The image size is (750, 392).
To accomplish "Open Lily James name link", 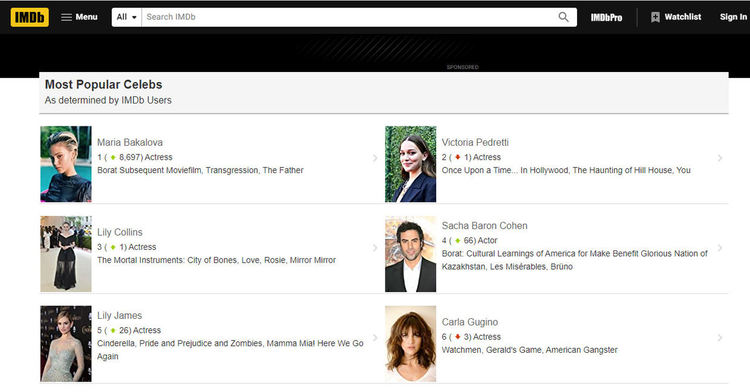I will point(120,316).
